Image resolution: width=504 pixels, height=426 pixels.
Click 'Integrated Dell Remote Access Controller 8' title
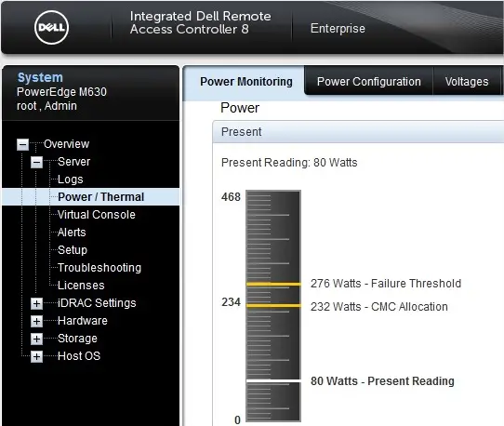coord(200,22)
